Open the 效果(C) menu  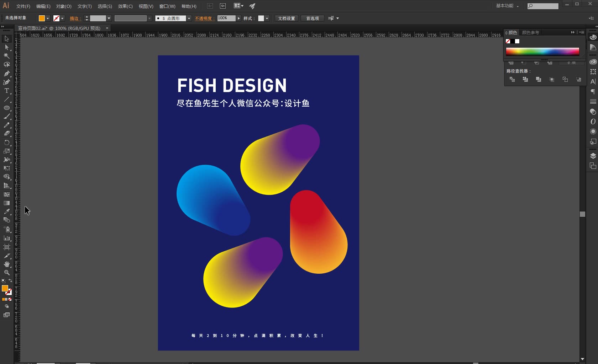(125, 6)
